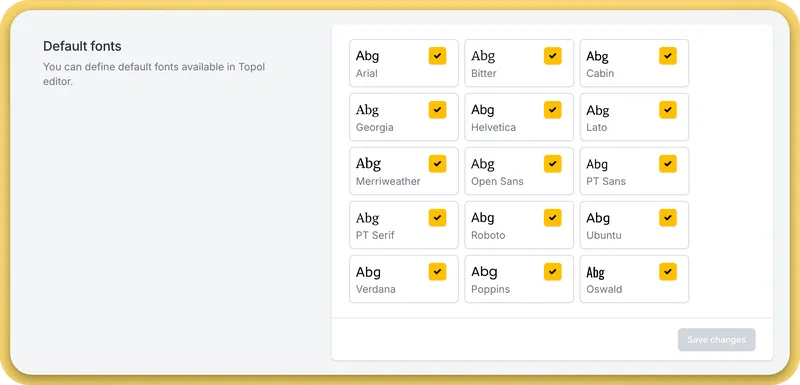Click the Merriweather font name label
The image size is (800, 385).
[388, 182]
